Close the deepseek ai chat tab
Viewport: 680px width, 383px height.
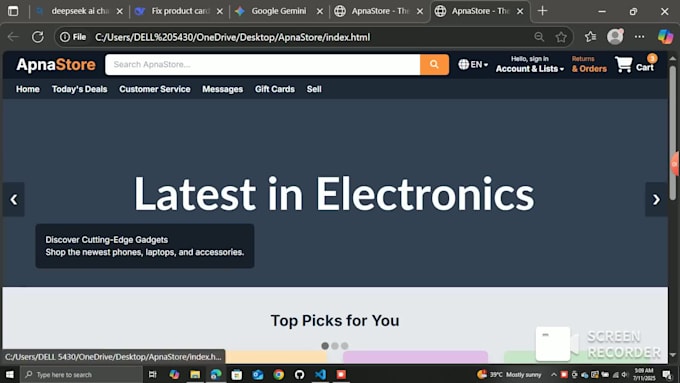120,11
